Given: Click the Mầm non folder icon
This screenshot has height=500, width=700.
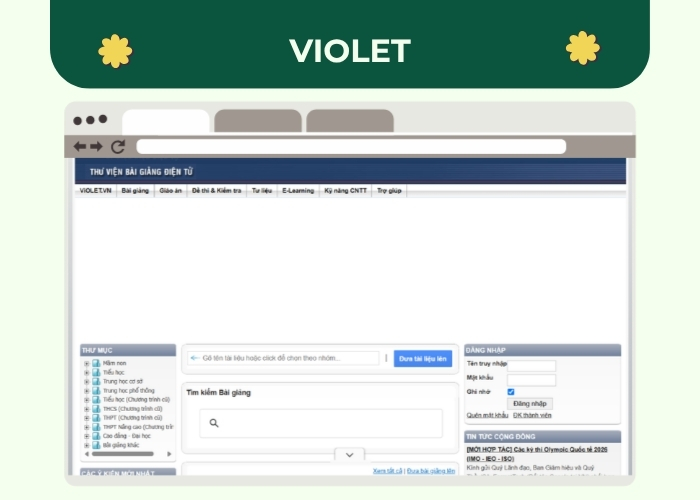Looking at the screenshot, I should pyautogui.click(x=96, y=363).
